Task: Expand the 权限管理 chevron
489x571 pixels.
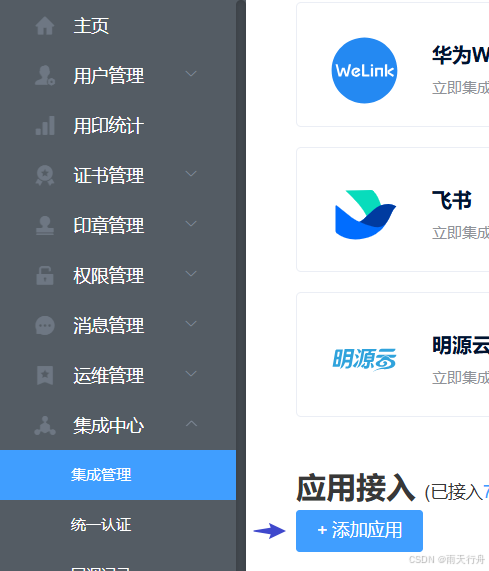Action: (x=191, y=273)
